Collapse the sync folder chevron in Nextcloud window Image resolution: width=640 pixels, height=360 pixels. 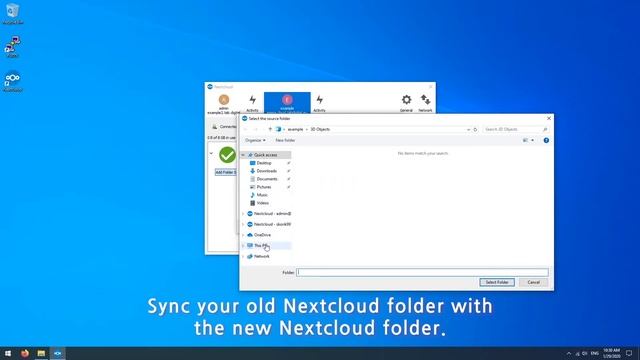211,153
